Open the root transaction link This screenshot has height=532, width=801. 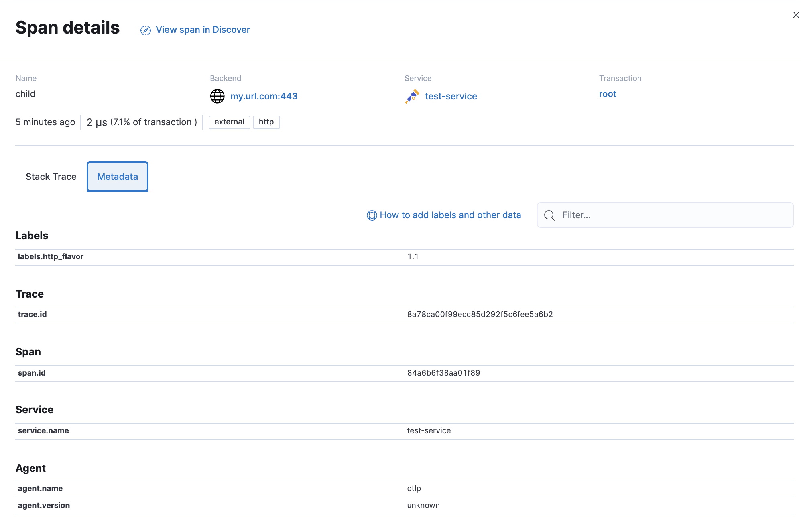click(607, 94)
